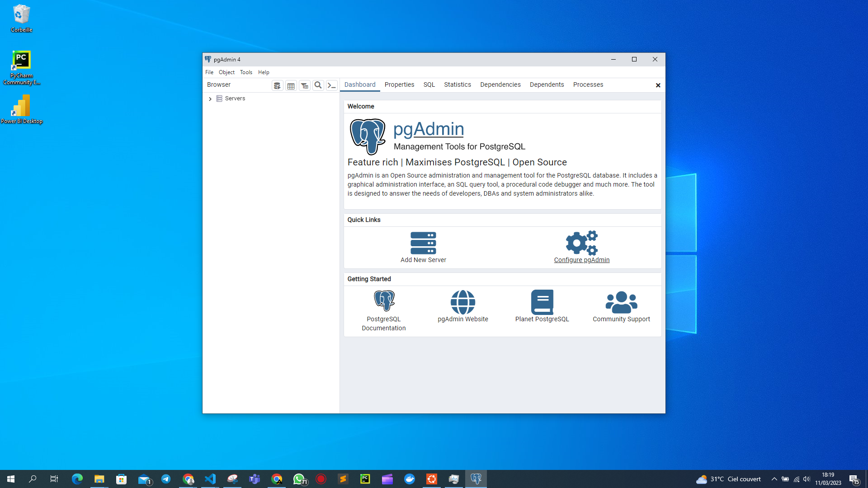Image resolution: width=868 pixels, height=488 pixels.
Task: Open the PostgreSQL Documentation elephant icon
Action: [x=384, y=301]
